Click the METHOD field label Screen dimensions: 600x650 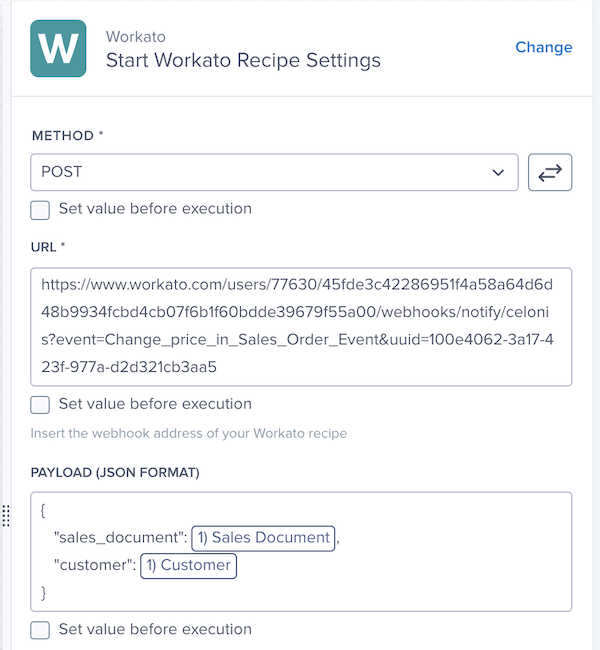click(65, 135)
